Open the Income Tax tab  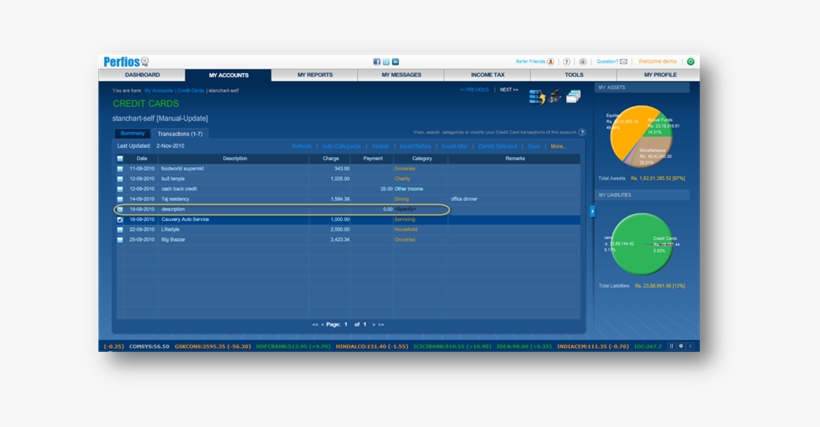point(487,75)
